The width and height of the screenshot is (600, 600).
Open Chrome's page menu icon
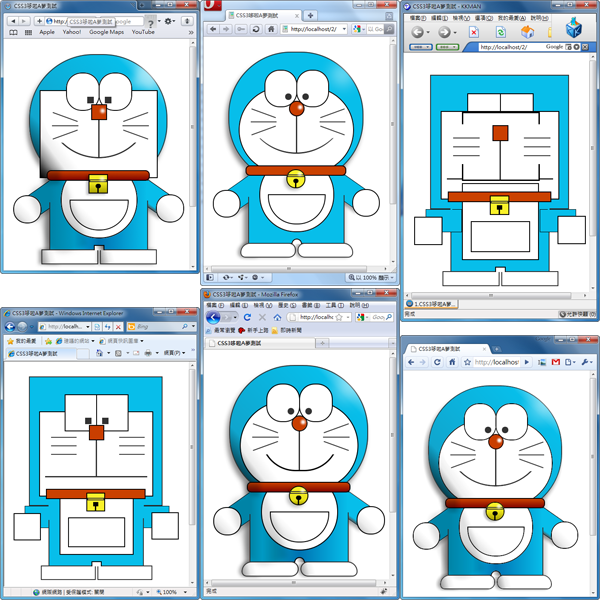[x=570, y=362]
